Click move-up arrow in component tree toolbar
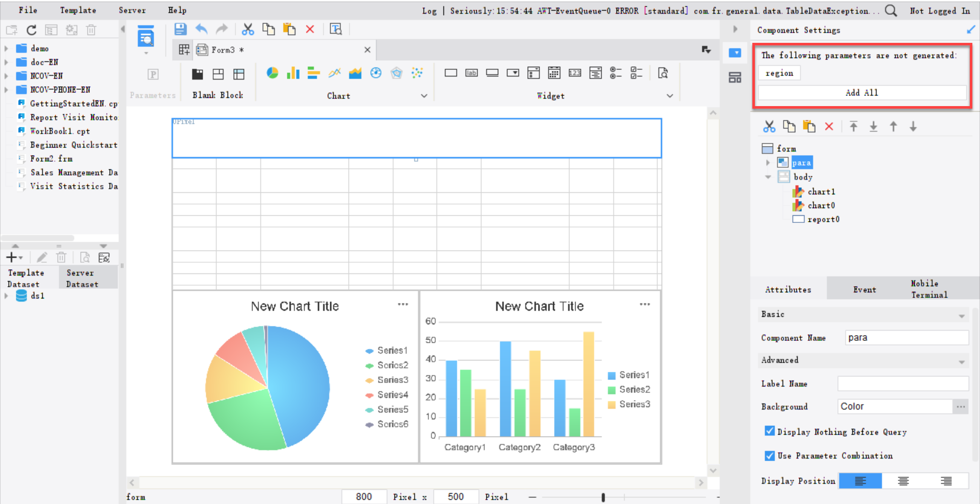 tap(893, 127)
